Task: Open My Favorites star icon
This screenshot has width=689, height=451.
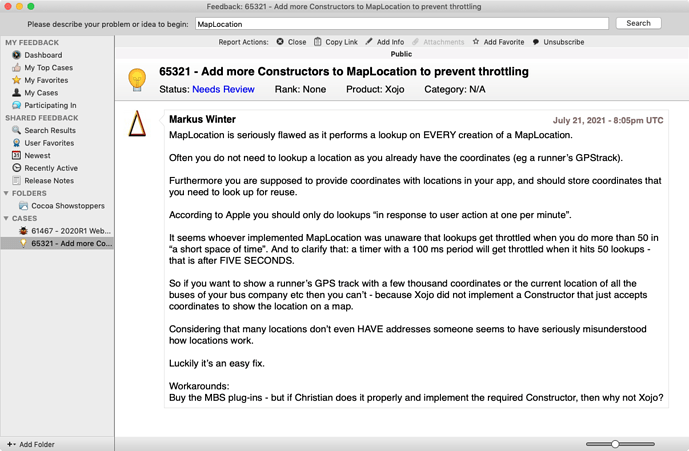Action: [x=16, y=80]
